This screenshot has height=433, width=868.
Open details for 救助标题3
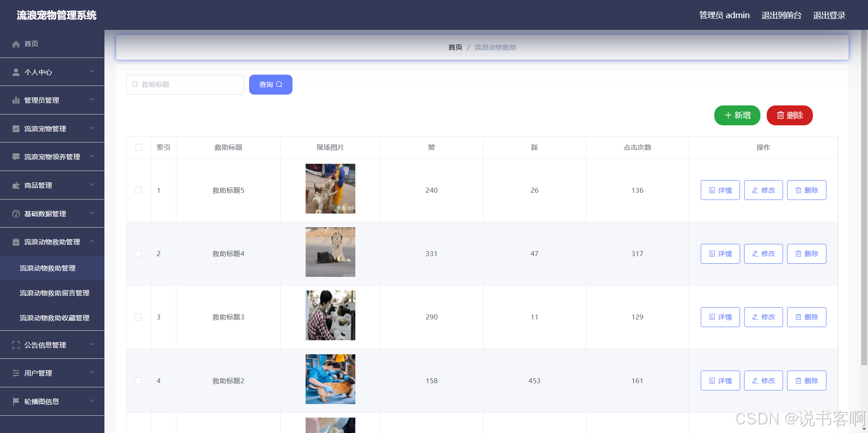720,317
